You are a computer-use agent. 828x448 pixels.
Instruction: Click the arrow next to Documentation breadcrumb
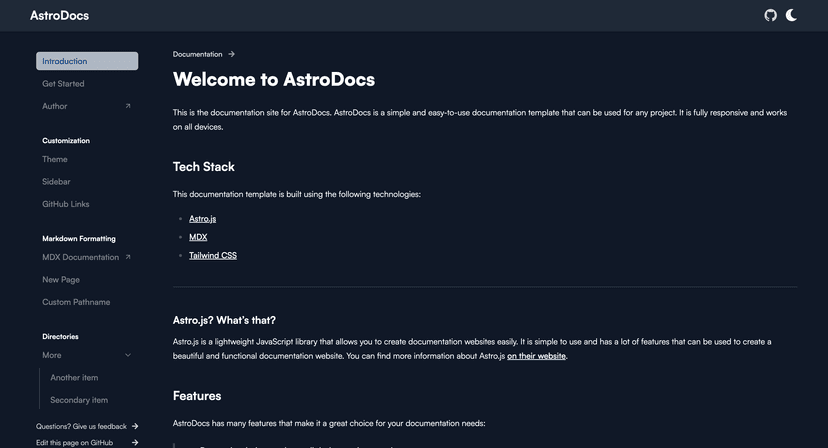pos(232,54)
